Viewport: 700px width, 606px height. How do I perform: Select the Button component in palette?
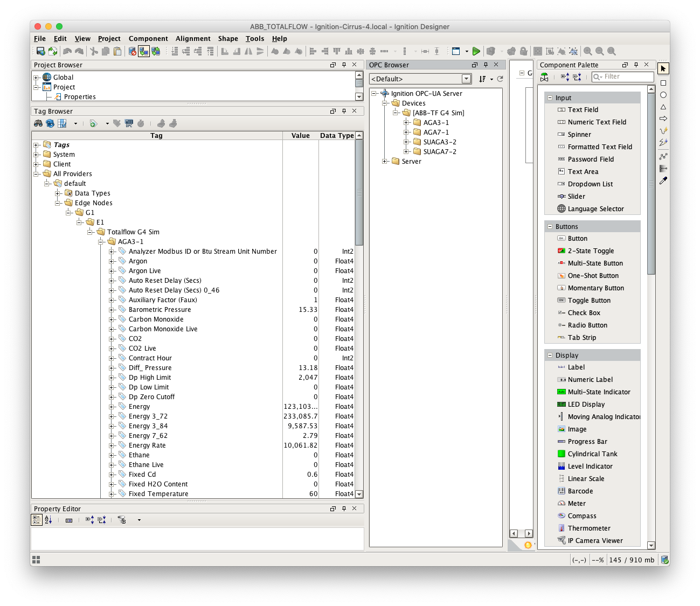pos(572,239)
